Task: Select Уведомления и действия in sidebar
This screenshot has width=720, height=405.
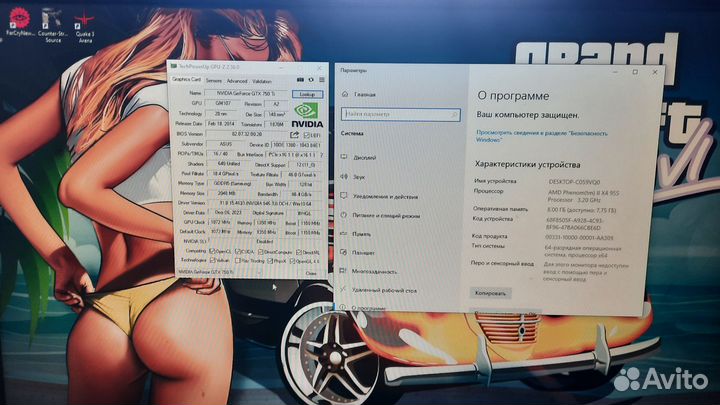Action: click(x=385, y=197)
